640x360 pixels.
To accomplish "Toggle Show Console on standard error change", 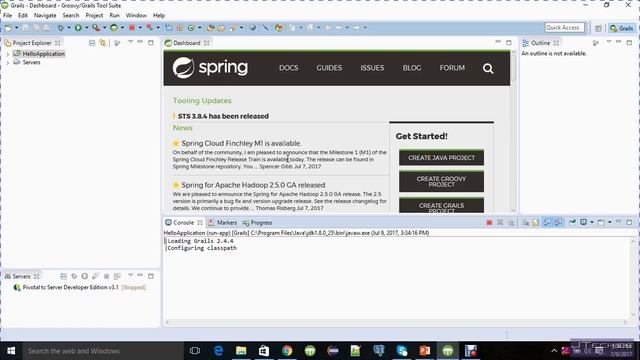I will [558, 222].
